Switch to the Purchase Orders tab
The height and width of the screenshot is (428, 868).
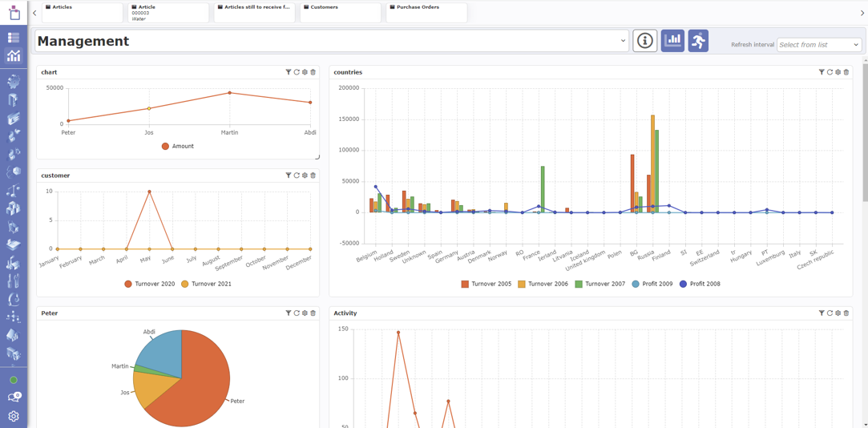[426, 12]
